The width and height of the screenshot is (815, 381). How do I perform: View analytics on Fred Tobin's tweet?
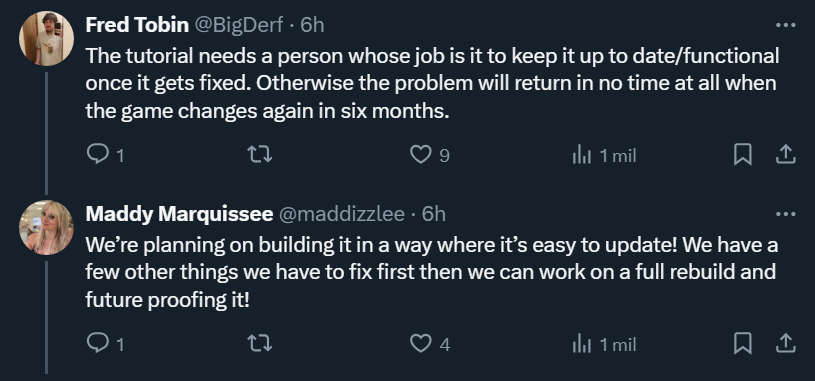(x=582, y=155)
